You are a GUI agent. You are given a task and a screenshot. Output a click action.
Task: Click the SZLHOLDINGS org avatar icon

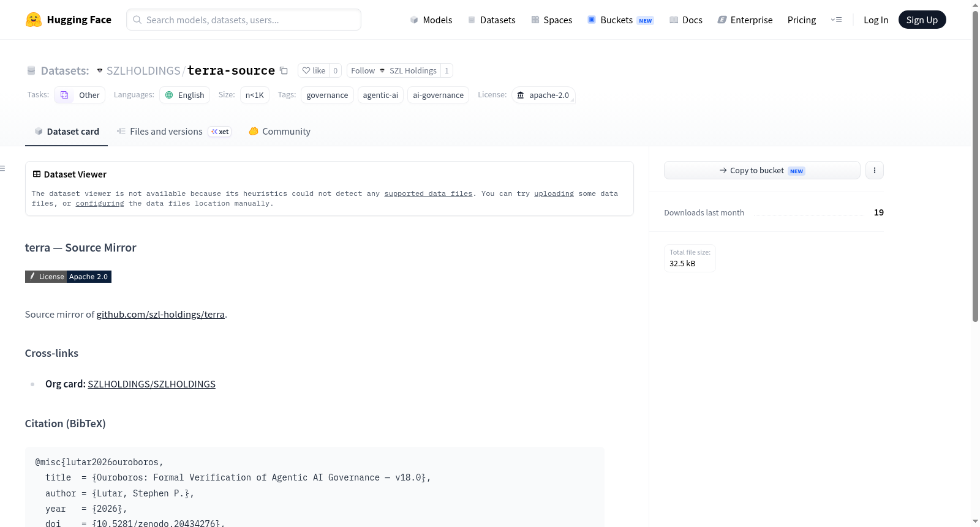click(x=100, y=70)
